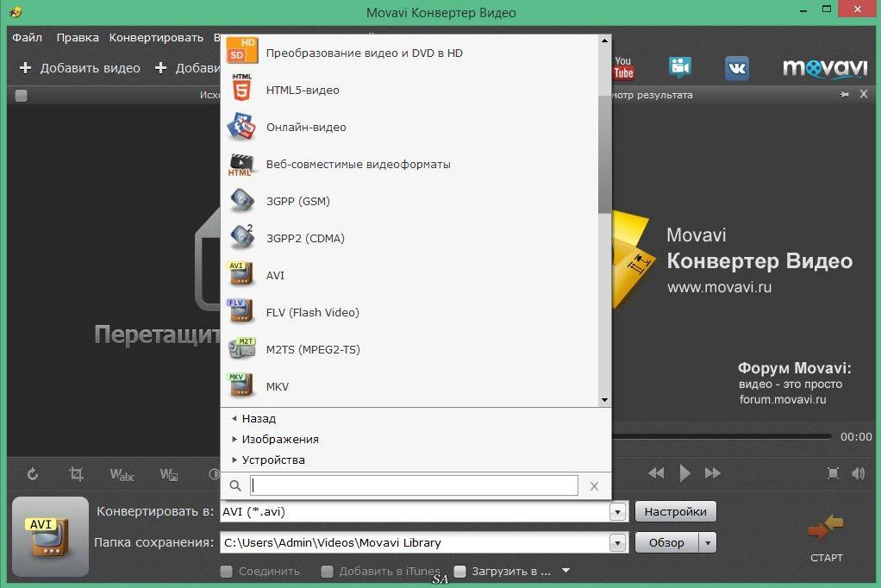Open the text watermark tool
881x588 pixels.
coord(122,475)
